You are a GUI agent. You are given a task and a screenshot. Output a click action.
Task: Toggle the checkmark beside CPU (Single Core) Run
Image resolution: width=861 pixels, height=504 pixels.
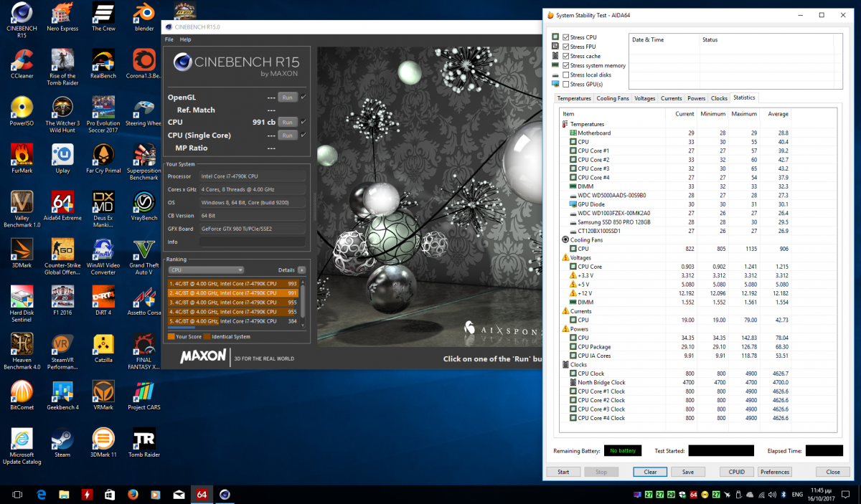pyautogui.click(x=303, y=135)
